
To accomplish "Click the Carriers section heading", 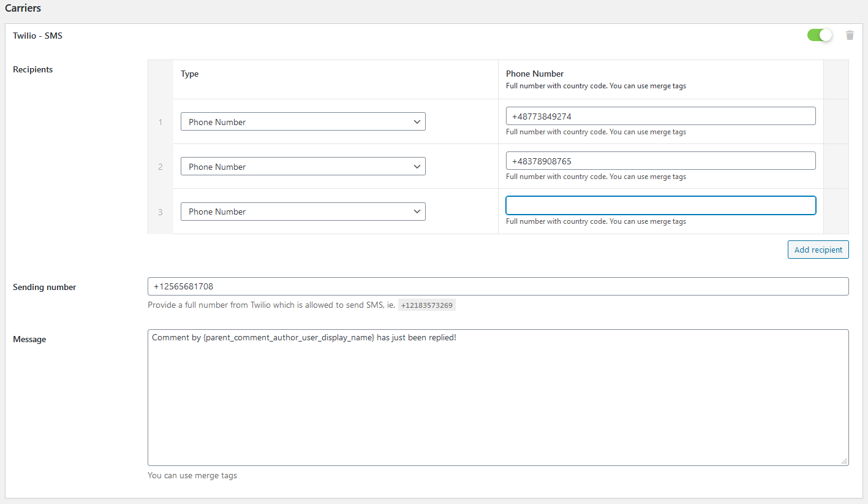I will point(23,9).
